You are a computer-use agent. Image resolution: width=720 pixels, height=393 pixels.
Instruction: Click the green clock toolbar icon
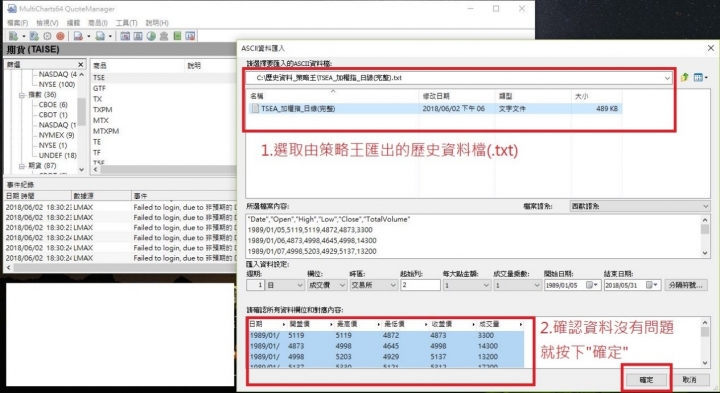[x=151, y=36]
